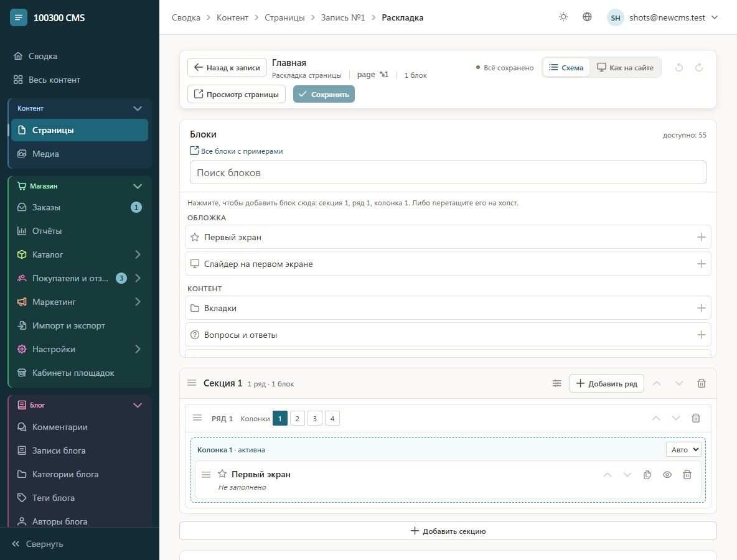Open the Авто column width dropdown
The image size is (737, 560).
pos(683,450)
